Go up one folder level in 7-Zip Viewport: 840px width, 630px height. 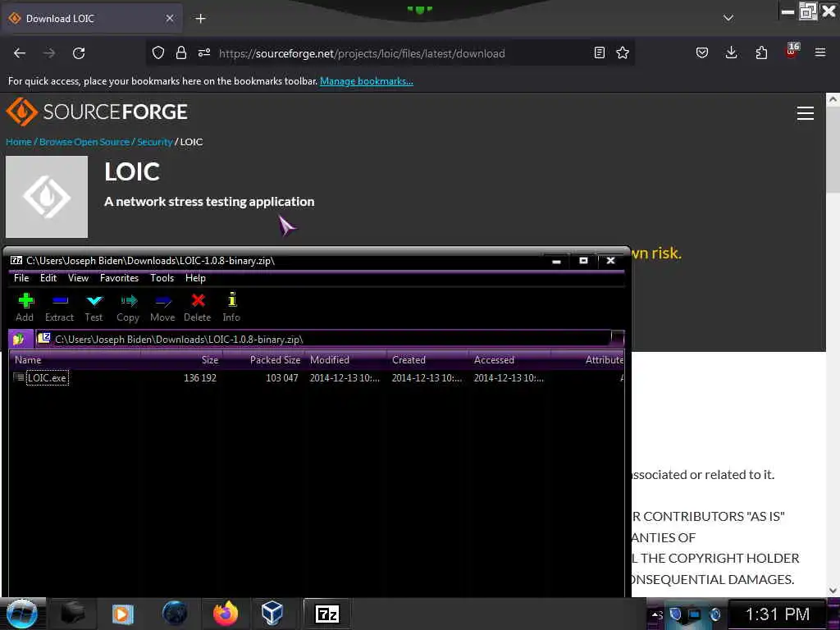(20, 339)
